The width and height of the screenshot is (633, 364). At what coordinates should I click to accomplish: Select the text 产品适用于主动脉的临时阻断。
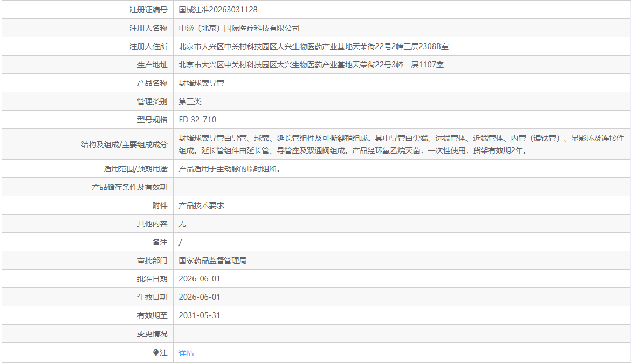(231, 169)
